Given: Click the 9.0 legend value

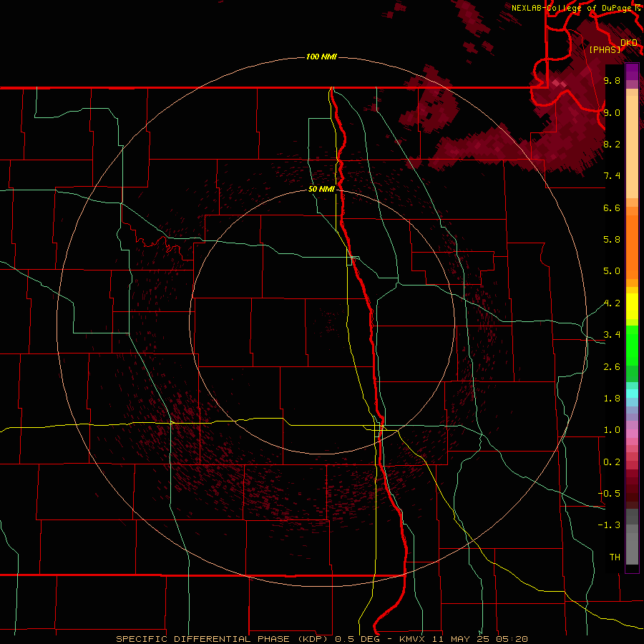Looking at the screenshot, I should [612, 112].
